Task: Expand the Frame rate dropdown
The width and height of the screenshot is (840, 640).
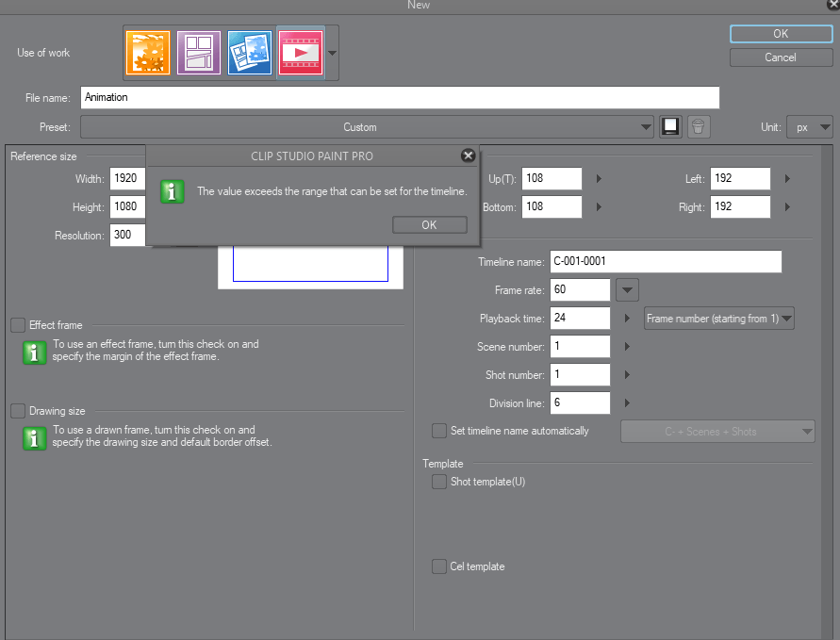Action: [628, 290]
